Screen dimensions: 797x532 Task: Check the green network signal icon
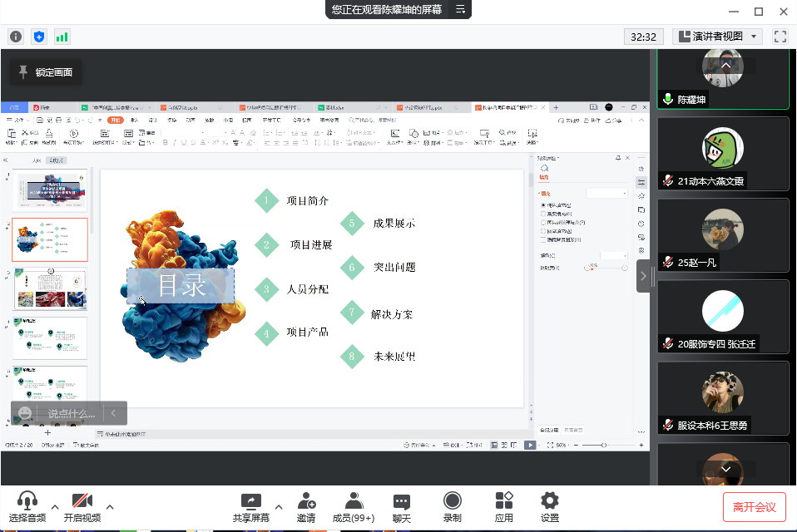(x=62, y=37)
